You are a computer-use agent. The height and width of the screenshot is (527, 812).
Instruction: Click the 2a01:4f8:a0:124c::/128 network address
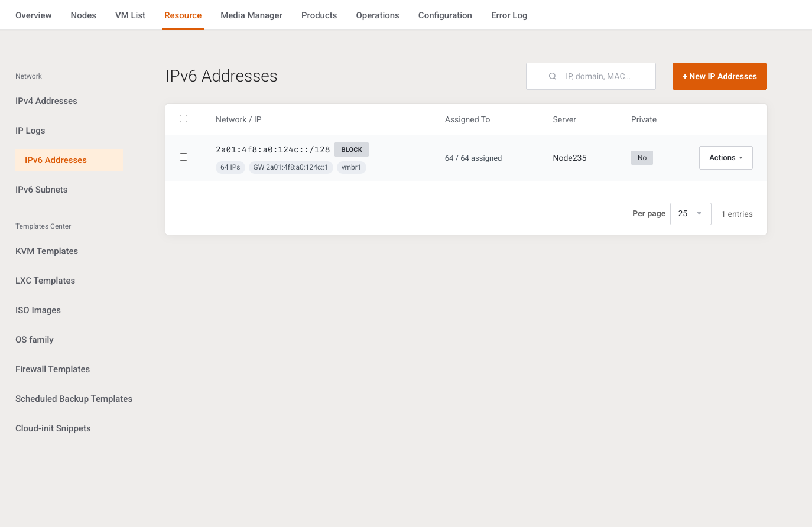click(272, 149)
